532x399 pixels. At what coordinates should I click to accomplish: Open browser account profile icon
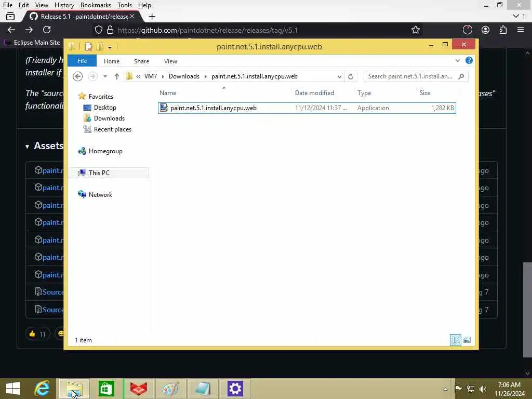(x=486, y=30)
